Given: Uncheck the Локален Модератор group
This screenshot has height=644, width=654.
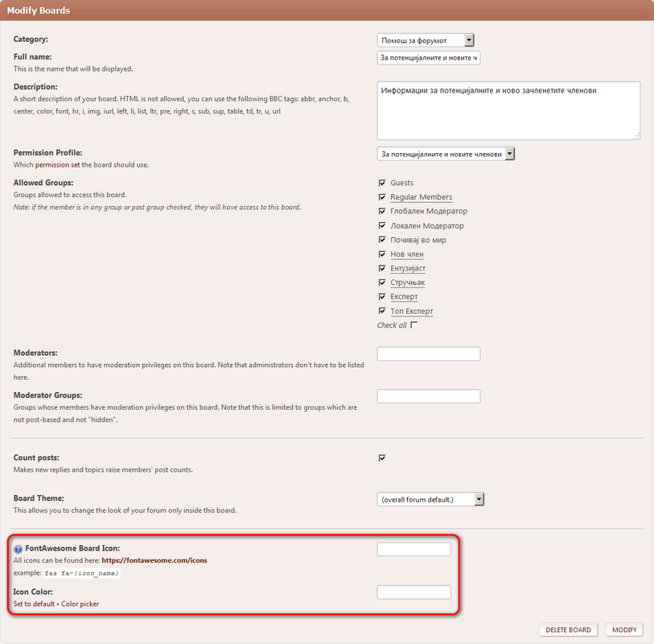Looking at the screenshot, I should click(382, 225).
